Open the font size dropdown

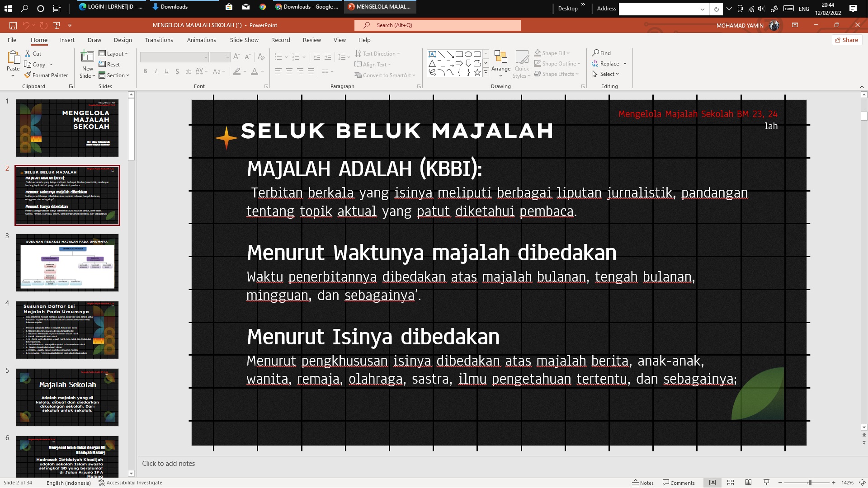click(227, 57)
